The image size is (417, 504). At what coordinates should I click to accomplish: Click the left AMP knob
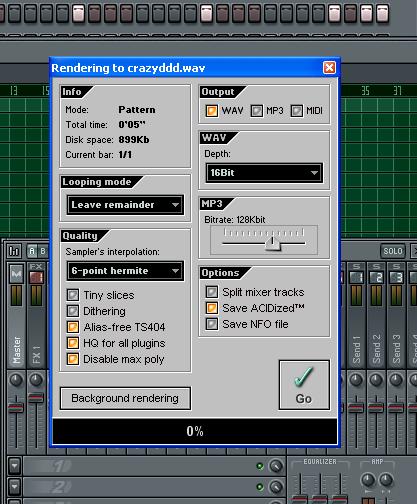click(x=368, y=480)
